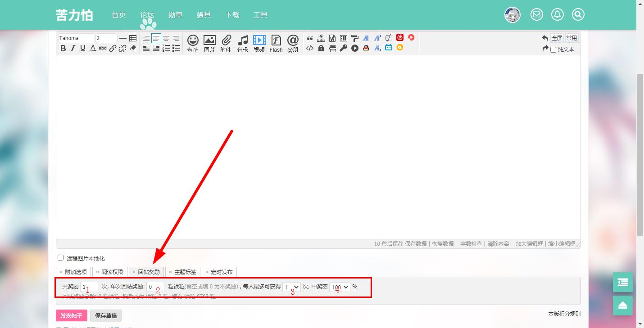Mention a friend with @朋
The height and width of the screenshot is (328, 644).
click(x=293, y=44)
